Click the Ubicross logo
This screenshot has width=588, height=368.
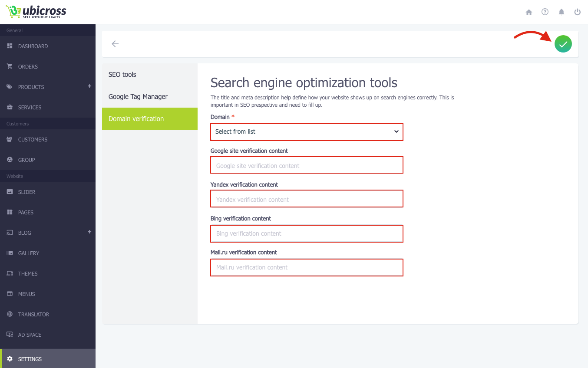click(36, 12)
